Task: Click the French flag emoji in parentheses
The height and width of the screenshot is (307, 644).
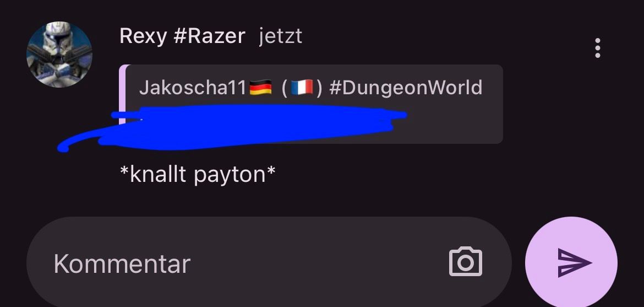Action: 302,88
